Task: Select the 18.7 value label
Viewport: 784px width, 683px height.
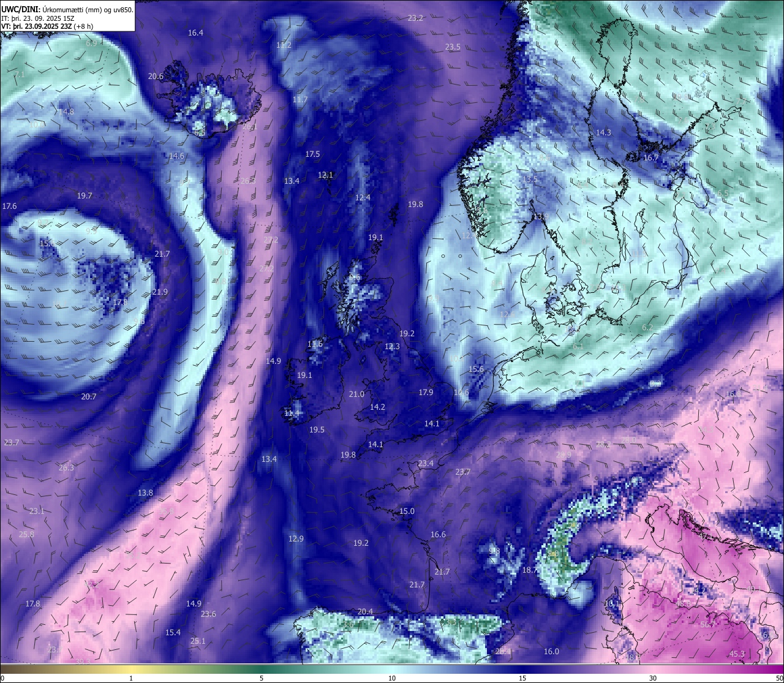Action: (x=530, y=570)
